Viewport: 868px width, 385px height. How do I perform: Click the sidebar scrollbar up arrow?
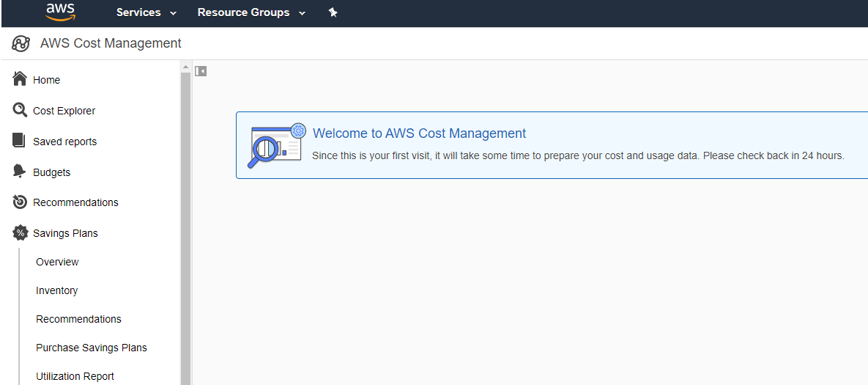(185, 67)
